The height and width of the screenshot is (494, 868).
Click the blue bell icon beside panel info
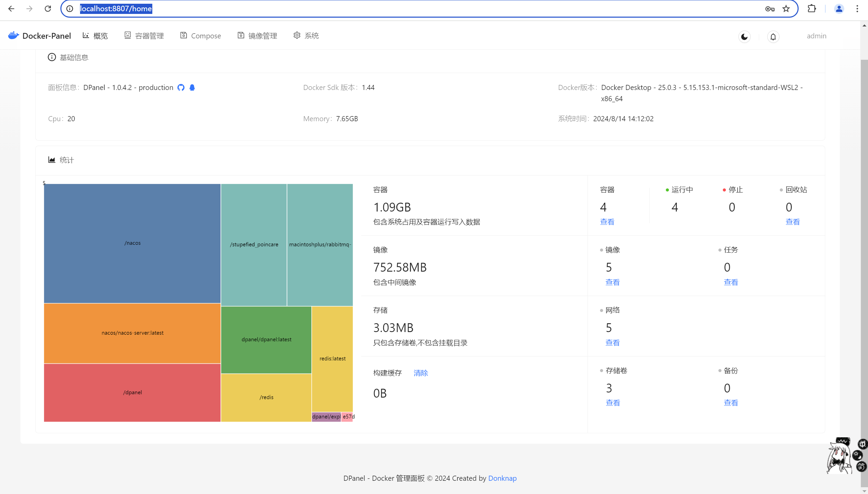coord(192,88)
